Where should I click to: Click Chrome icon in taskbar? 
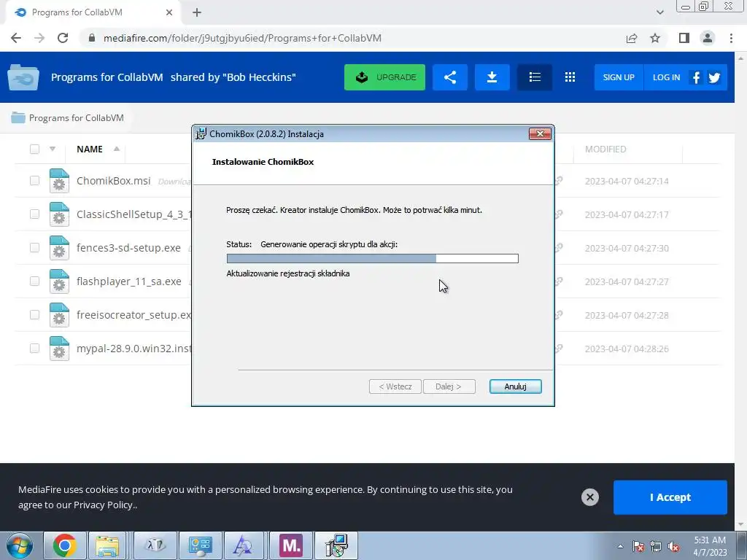tap(65, 545)
